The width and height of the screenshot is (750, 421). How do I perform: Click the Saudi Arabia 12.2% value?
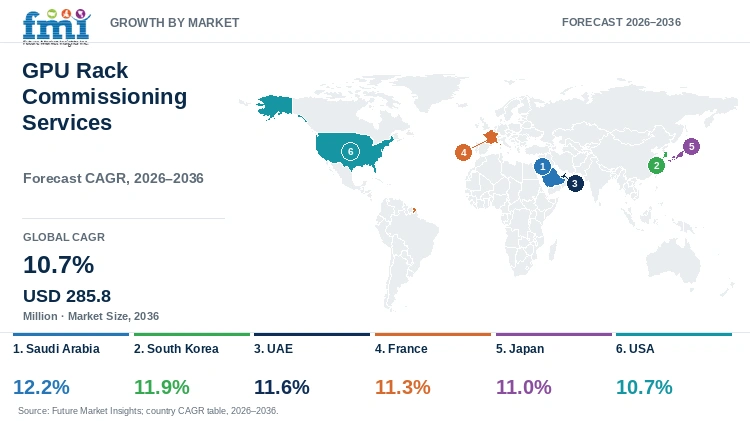pos(41,387)
